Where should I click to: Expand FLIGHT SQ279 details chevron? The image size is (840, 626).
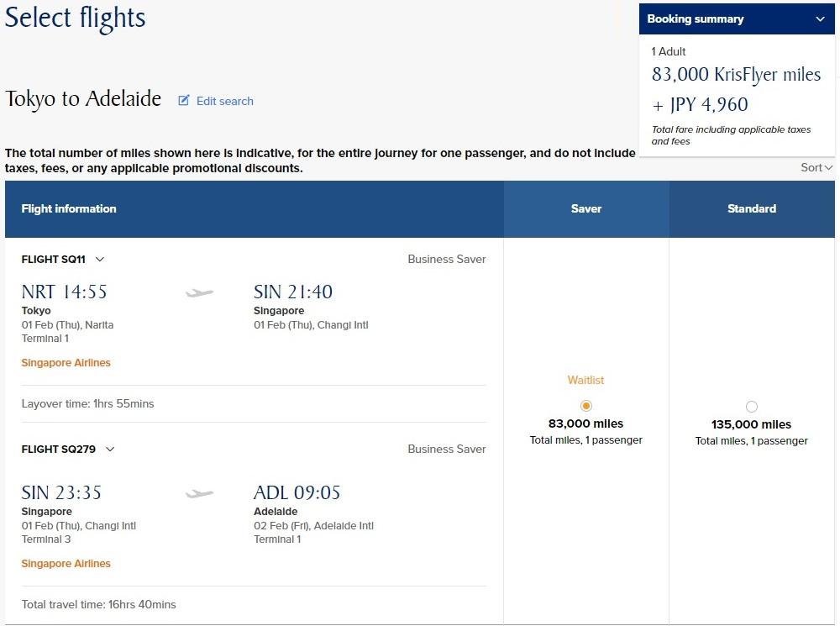(x=110, y=450)
